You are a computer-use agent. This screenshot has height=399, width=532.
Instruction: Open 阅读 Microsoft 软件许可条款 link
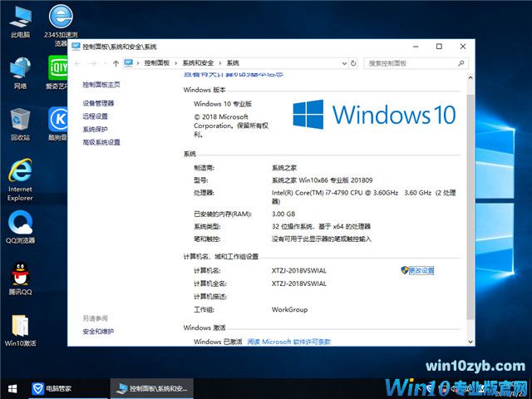tap(288, 342)
